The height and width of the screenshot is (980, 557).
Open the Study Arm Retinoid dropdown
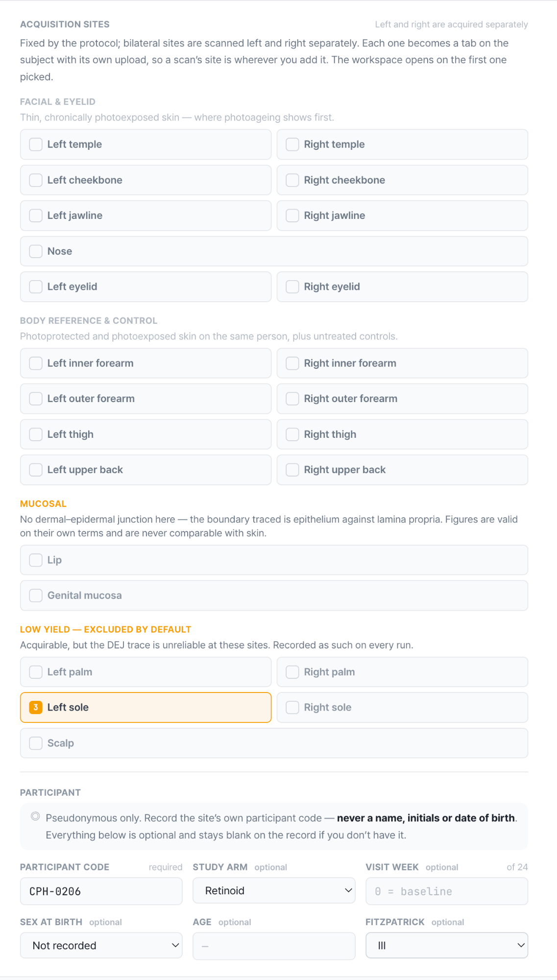tap(274, 890)
